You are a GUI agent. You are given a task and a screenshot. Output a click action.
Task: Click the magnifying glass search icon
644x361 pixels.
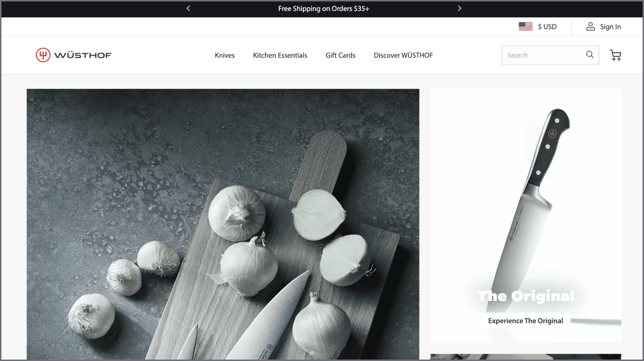[590, 55]
